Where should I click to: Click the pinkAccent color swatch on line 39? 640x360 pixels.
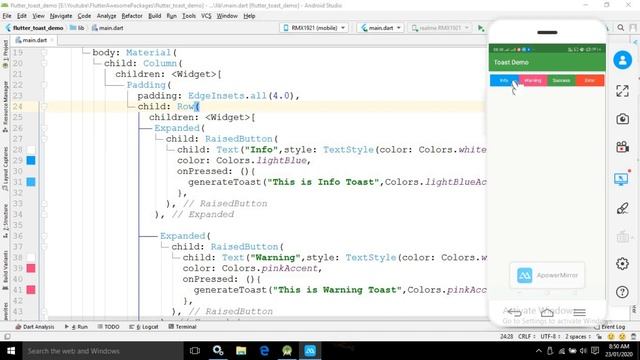coord(31,268)
